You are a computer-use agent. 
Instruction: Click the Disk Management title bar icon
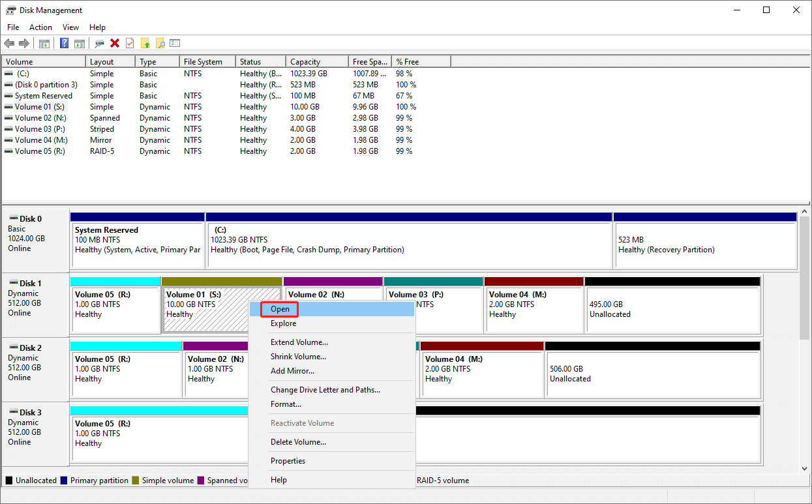pyautogui.click(x=11, y=10)
